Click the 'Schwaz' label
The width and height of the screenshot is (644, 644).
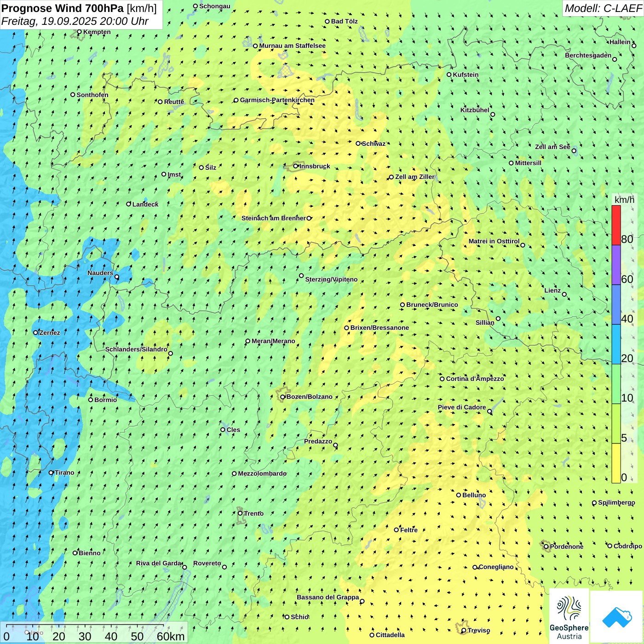click(374, 144)
